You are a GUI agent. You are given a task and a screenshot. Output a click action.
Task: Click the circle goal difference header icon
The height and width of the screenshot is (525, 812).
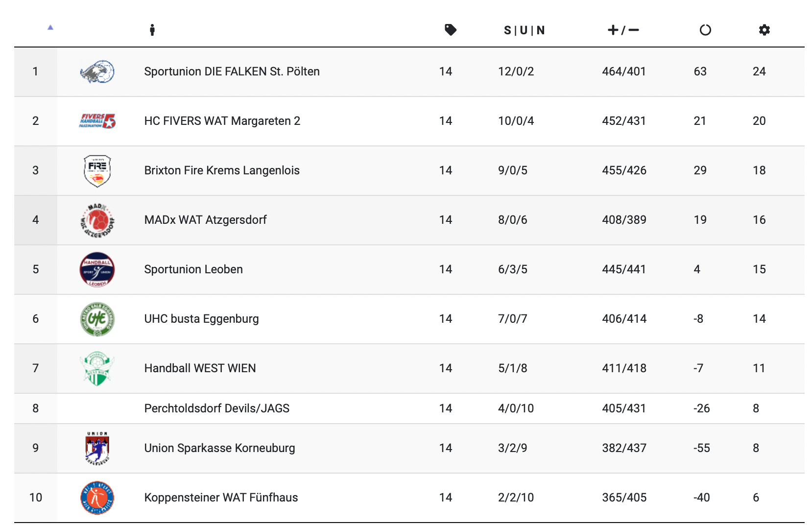click(705, 30)
